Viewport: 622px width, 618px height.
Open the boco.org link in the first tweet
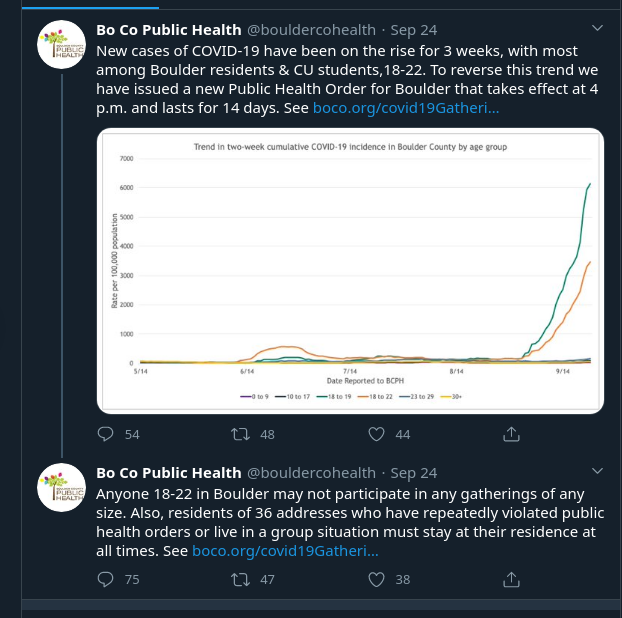click(x=406, y=107)
